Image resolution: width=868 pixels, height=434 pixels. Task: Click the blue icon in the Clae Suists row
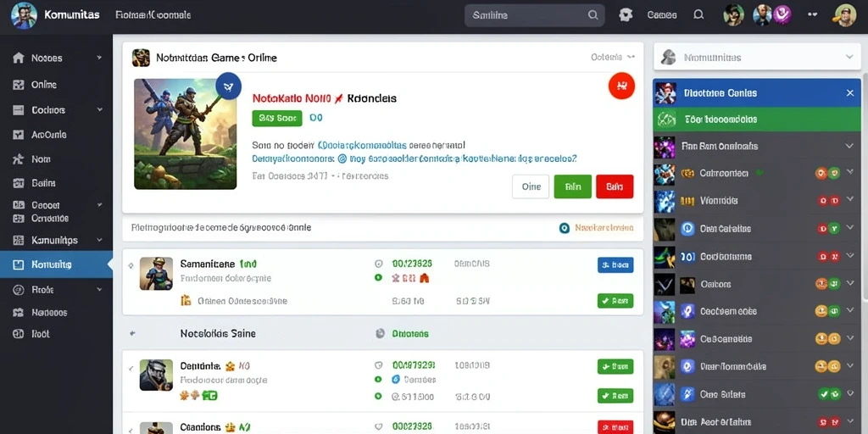coord(687,394)
